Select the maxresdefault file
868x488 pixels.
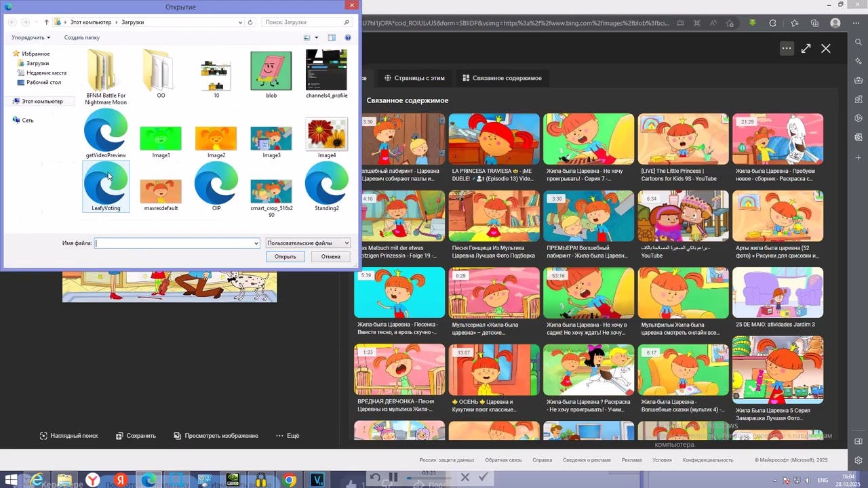click(x=161, y=195)
